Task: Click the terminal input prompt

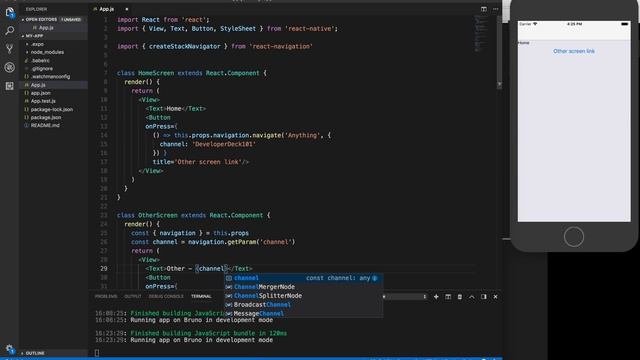Action: pos(97,353)
